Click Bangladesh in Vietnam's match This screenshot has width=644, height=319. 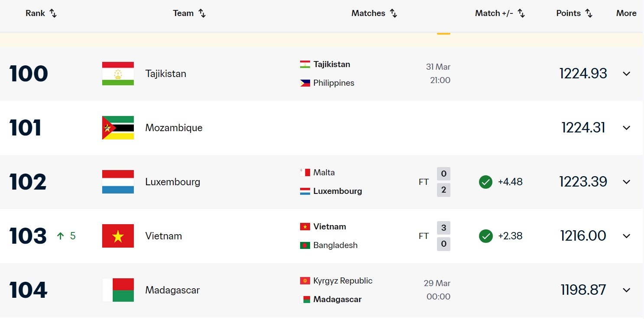[x=335, y=245]
